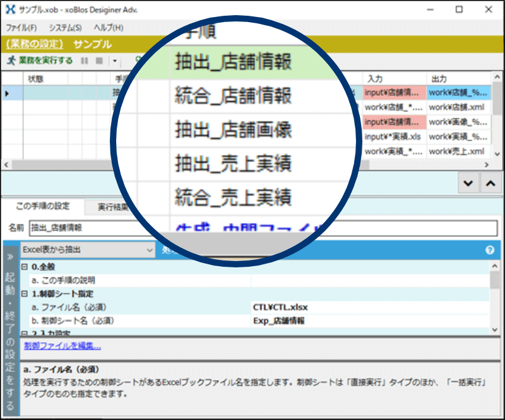Select the highlighted 抽出_店舗情報 step row
This screenshot has width=505, height=420.
63,93
